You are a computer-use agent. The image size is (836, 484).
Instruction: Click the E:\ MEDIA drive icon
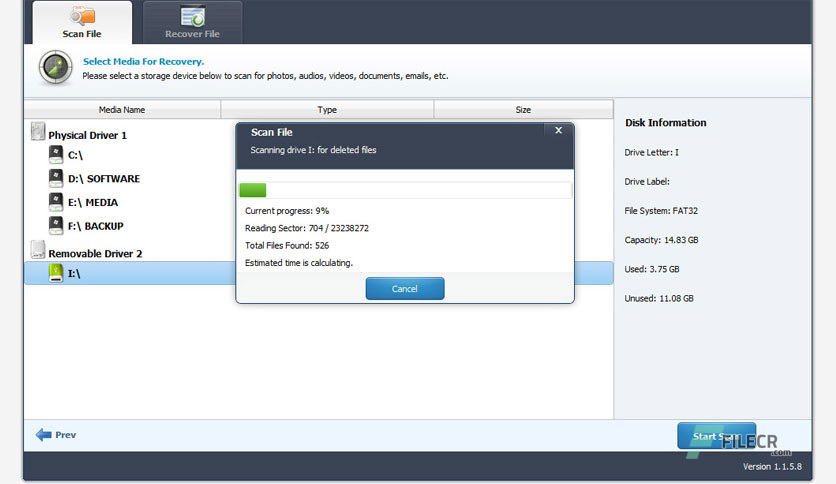point(56,201)
